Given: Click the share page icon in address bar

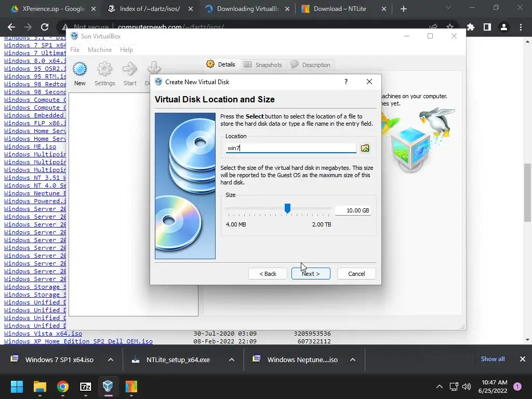Looking at the screenshot, I should [433, 27].
